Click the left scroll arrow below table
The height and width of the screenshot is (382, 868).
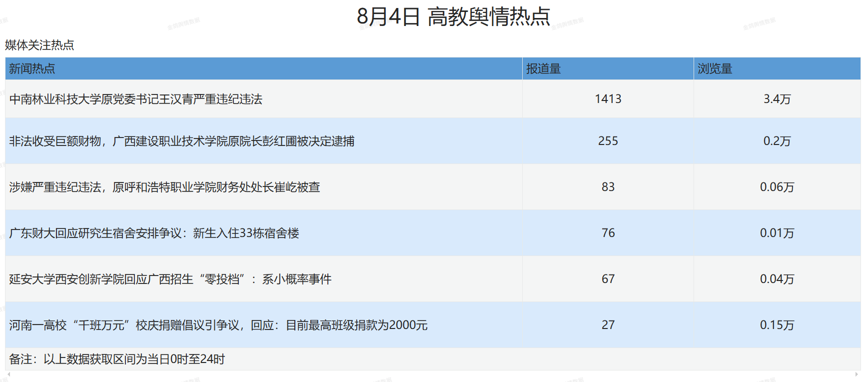8,374
